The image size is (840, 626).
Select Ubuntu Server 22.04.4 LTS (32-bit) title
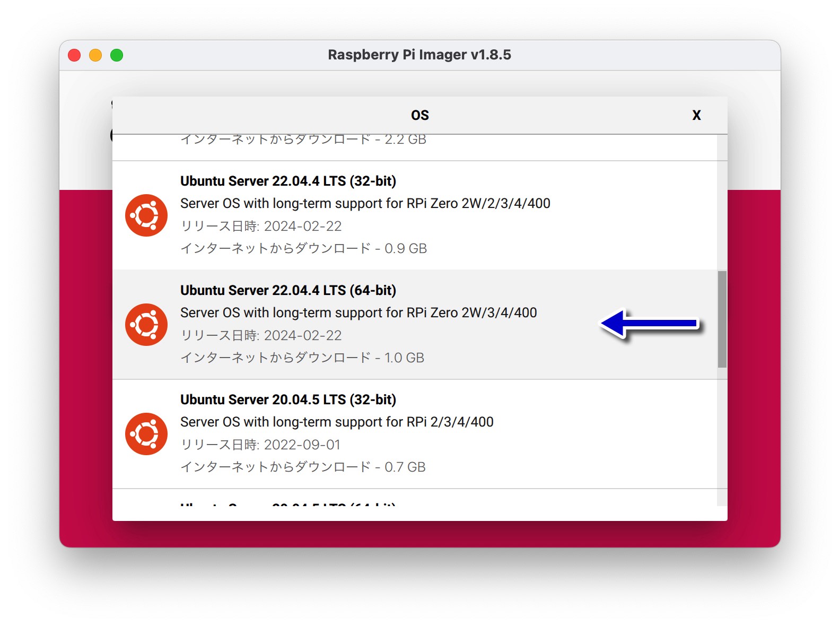(288, 181)
